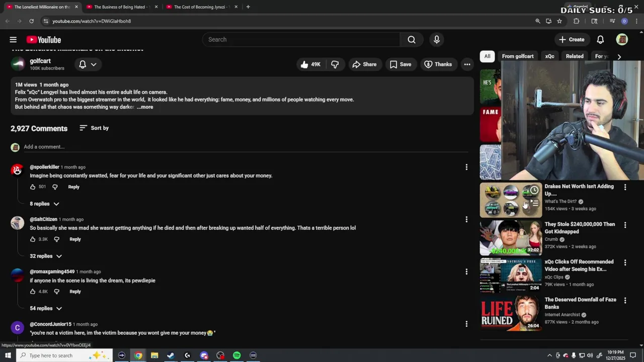Open YouTube notifications bell in header
This screenshot has width=644, height=362.
pos(600,40)
